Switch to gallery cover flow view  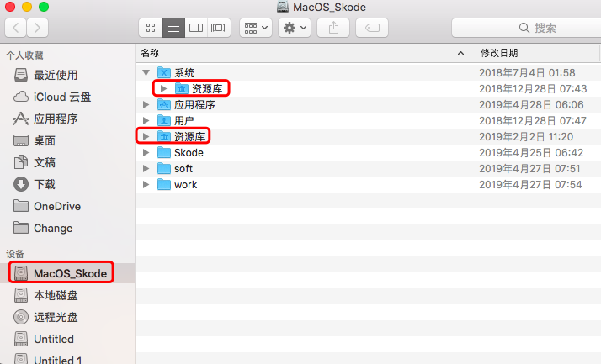coord(219,28)
